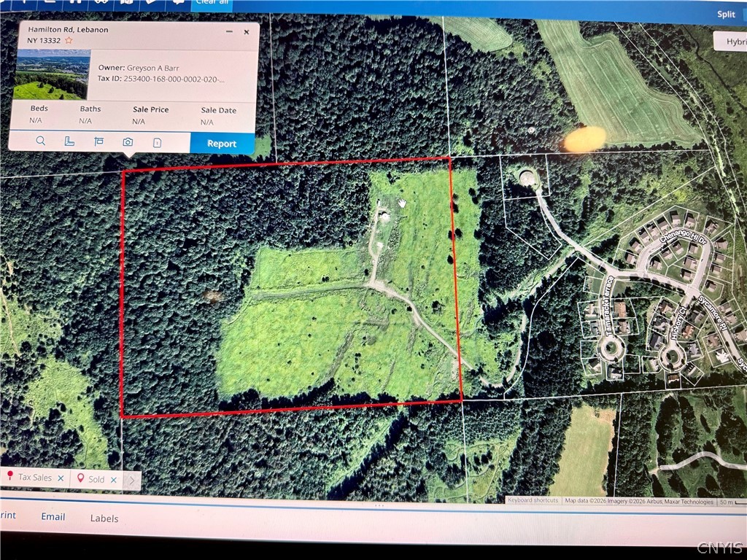The image size is (747, 560).
Task: Remove the Tax Sales filter chip
Action: 61,478
